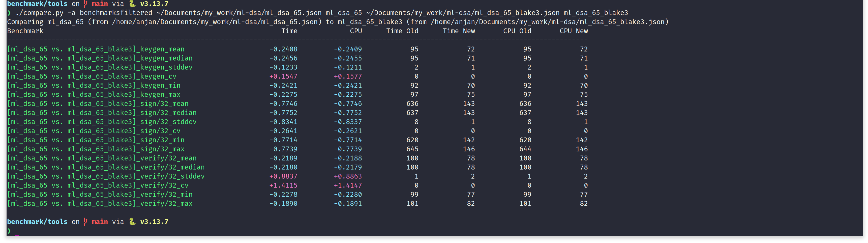Screen dimensions: 868x243
Task: Click the keygen_median benchmark row name
Action: tap(100, 58)
